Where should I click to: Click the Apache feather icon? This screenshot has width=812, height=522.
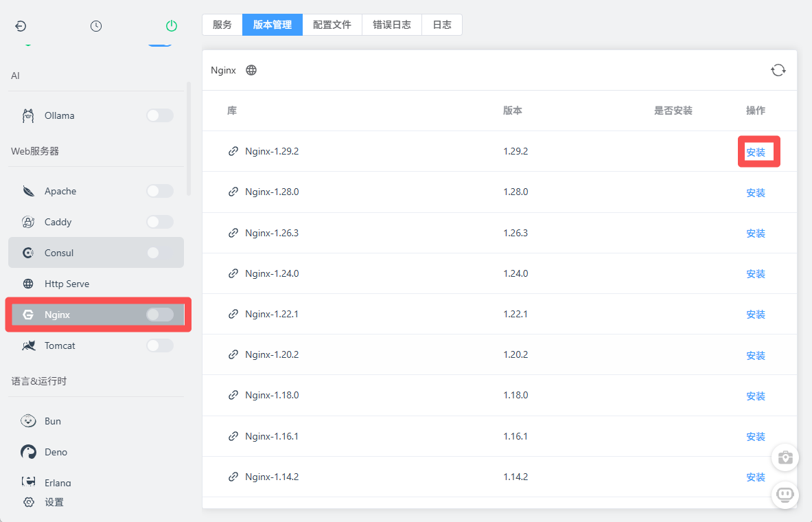28,191
